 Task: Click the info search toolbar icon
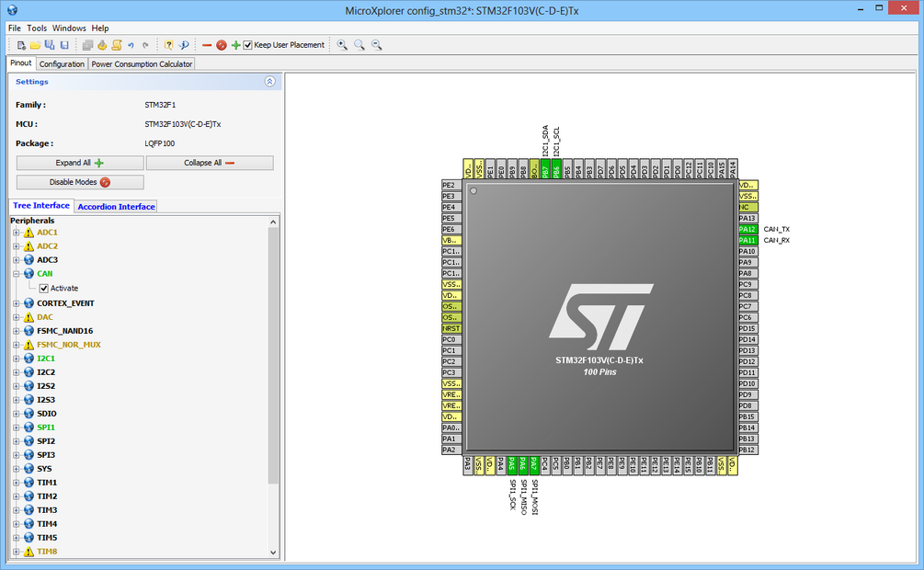tap(184, 45)
